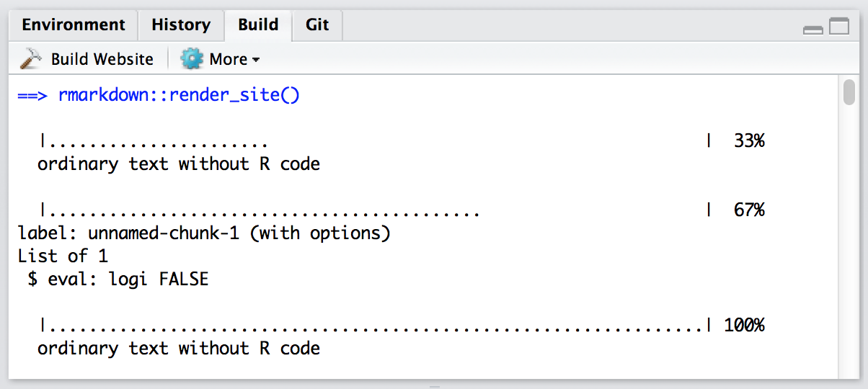Maximize the Build pane
The image size is (868, 389).
pos(839,28)
